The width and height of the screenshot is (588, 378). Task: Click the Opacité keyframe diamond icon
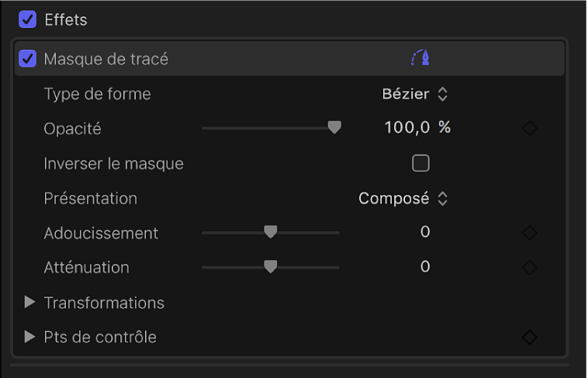[530, 128]
